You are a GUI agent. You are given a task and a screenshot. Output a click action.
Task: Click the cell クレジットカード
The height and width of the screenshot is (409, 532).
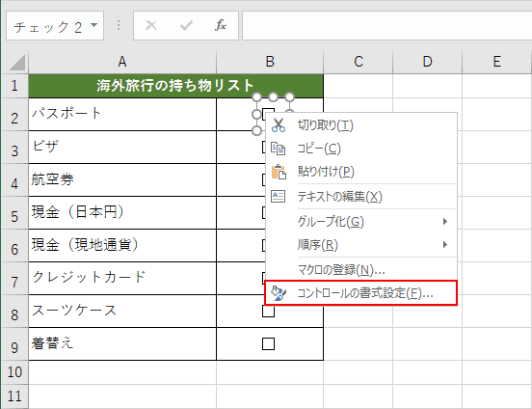122,278
